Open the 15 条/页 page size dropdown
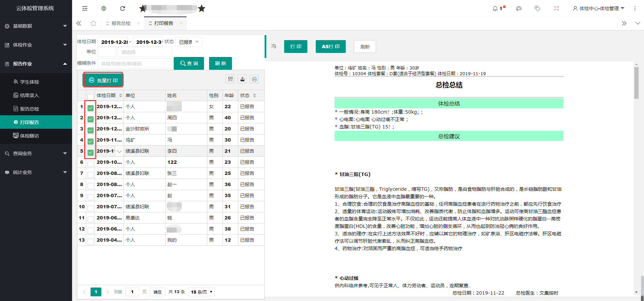644x301 pixels. pyautogui.click(x=201, y=292)
